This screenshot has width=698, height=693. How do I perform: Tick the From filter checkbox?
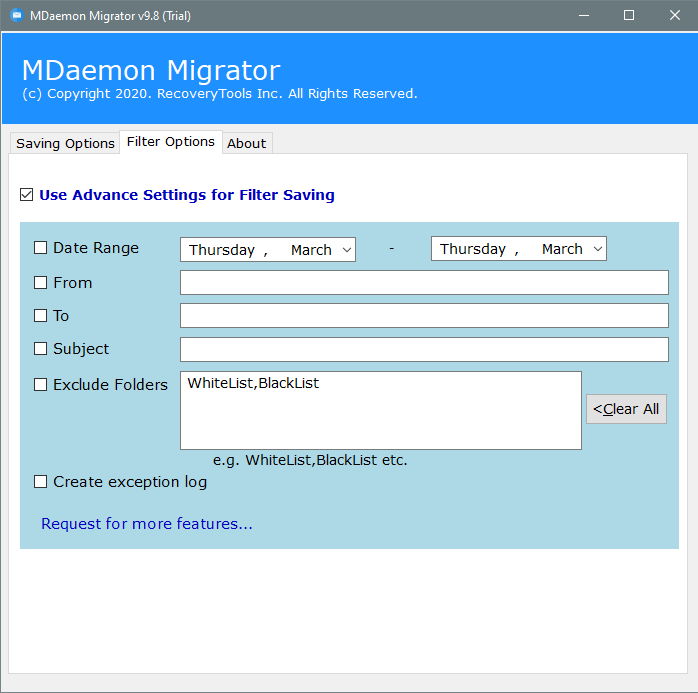41,282
